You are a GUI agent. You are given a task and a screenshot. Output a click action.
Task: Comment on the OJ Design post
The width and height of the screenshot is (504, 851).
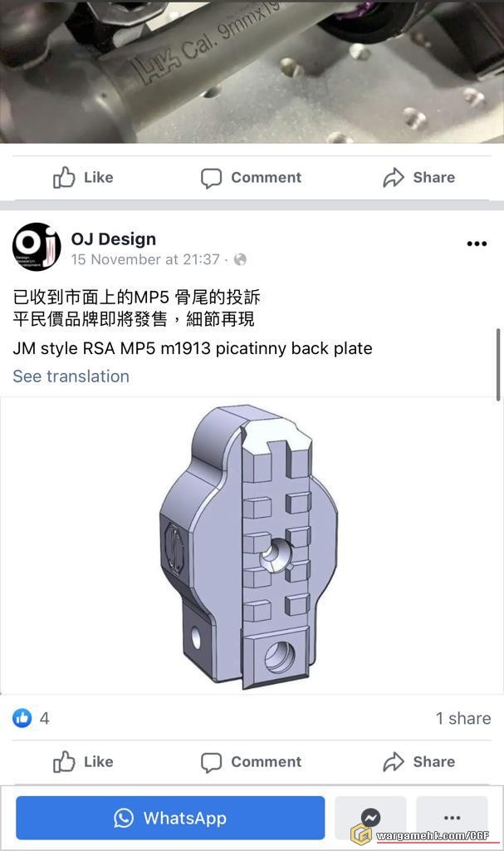pos(251,761)
